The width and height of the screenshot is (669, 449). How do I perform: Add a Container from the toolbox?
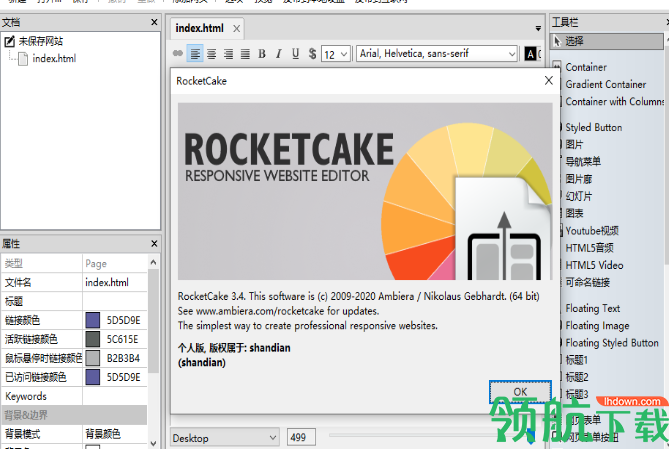click(586, 67)
